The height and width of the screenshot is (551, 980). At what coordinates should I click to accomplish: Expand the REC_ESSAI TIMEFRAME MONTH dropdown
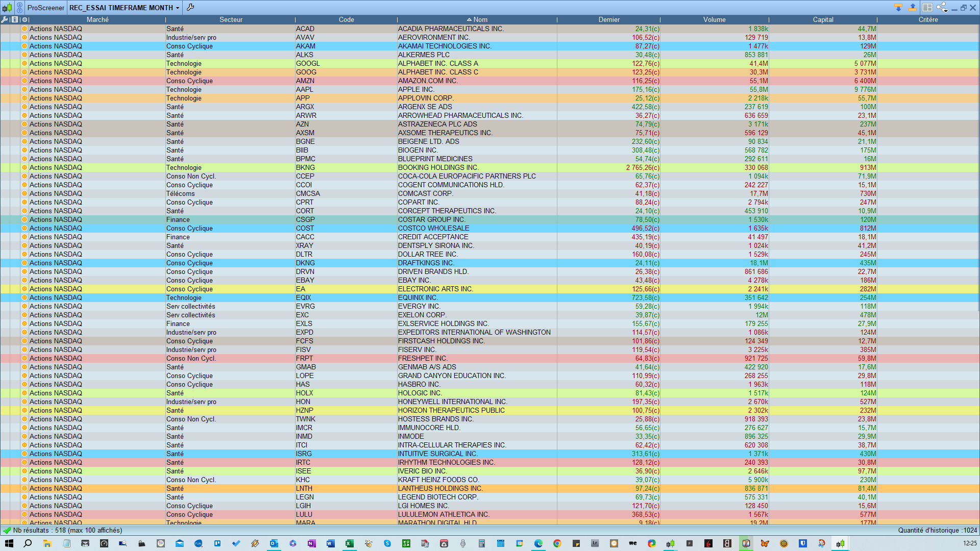pyautogui.click(x=178, y=8)
